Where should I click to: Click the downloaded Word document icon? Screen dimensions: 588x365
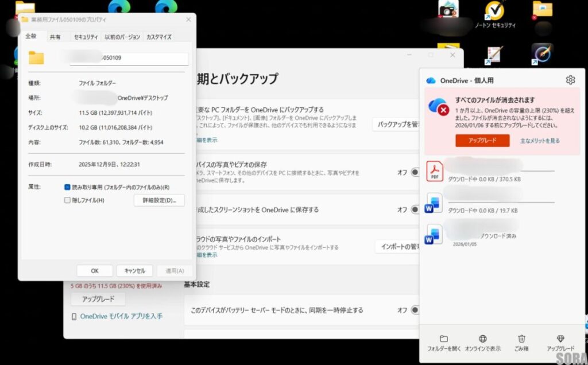433,234
